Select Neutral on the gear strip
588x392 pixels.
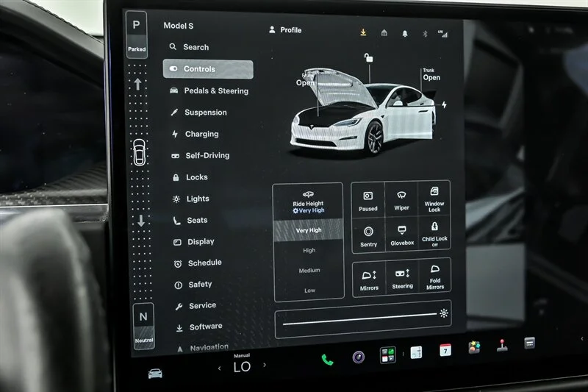[x=143, y=327]
